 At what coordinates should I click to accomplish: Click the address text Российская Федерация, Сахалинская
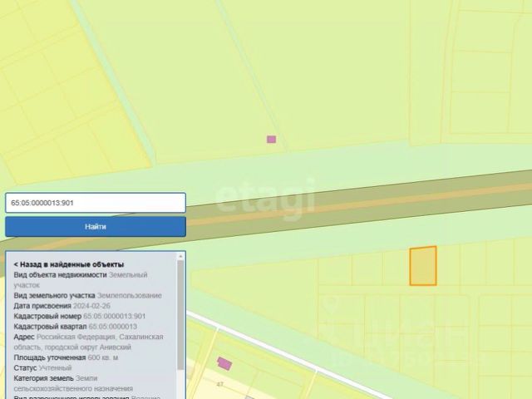(100, 337)
